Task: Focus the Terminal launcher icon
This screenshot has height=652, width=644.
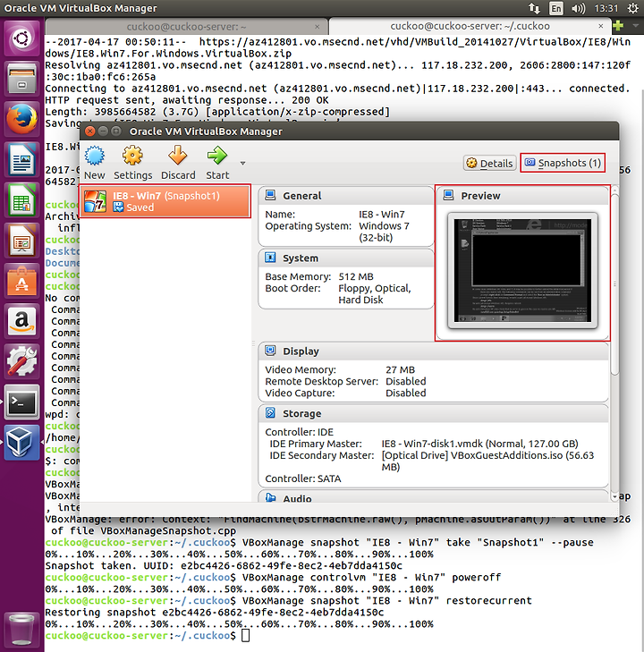Action: (21, 402)
